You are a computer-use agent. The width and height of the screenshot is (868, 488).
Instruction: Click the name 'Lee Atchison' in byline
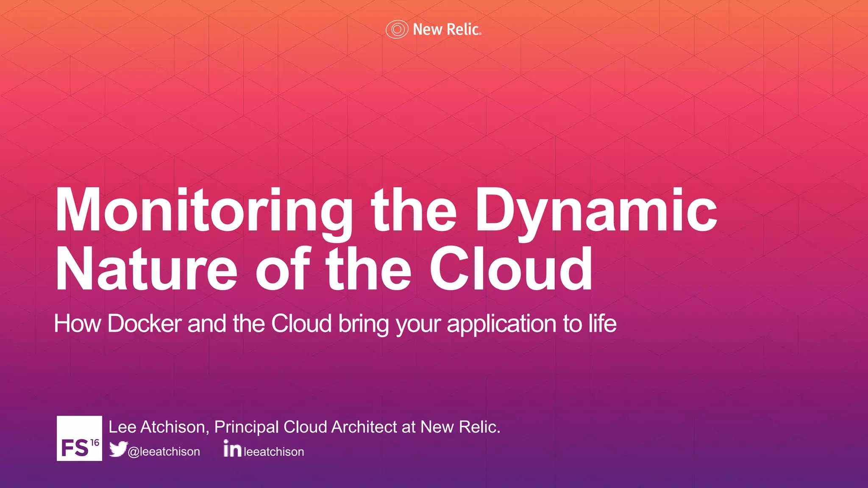click(x=157, y=427)
